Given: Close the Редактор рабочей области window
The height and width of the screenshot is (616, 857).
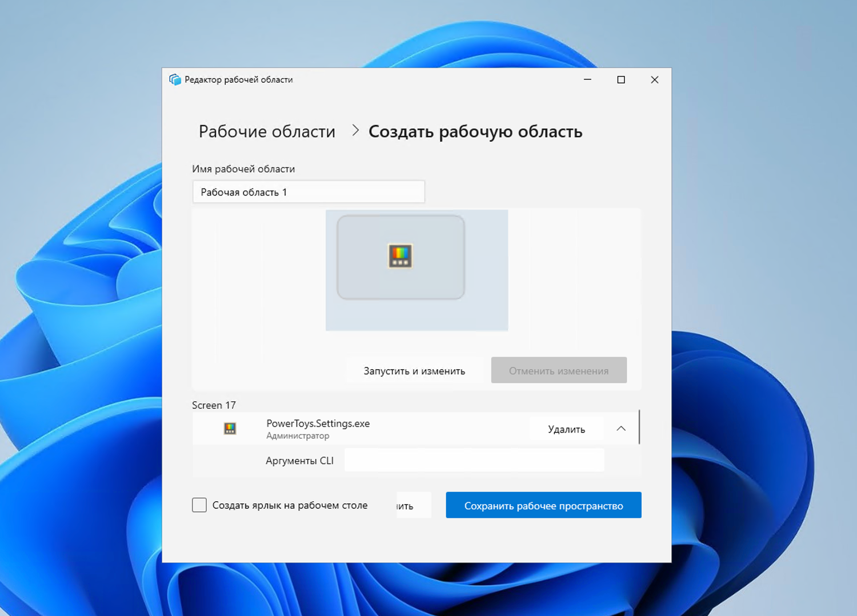Looking at the screenshot, I should (x=655, y=79).
